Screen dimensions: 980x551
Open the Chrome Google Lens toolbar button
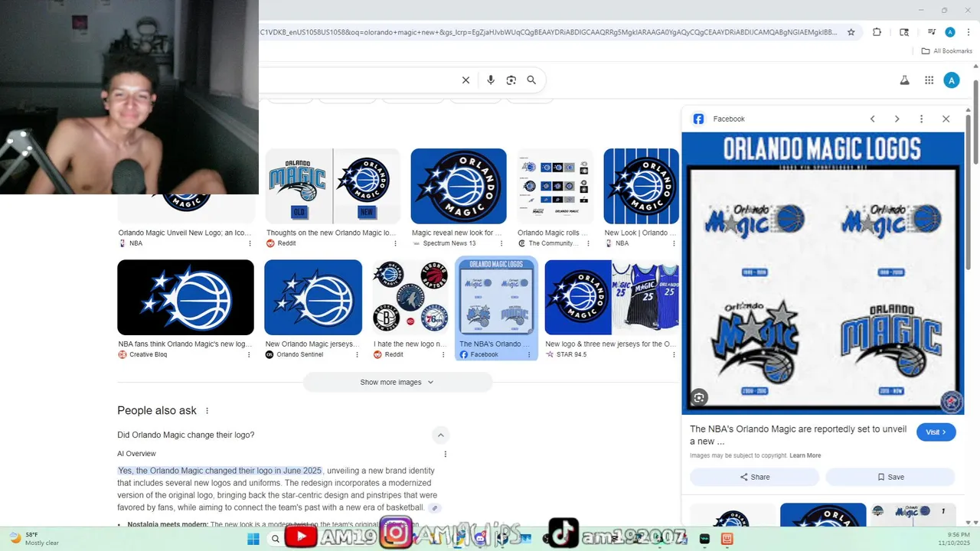[904, 32]
